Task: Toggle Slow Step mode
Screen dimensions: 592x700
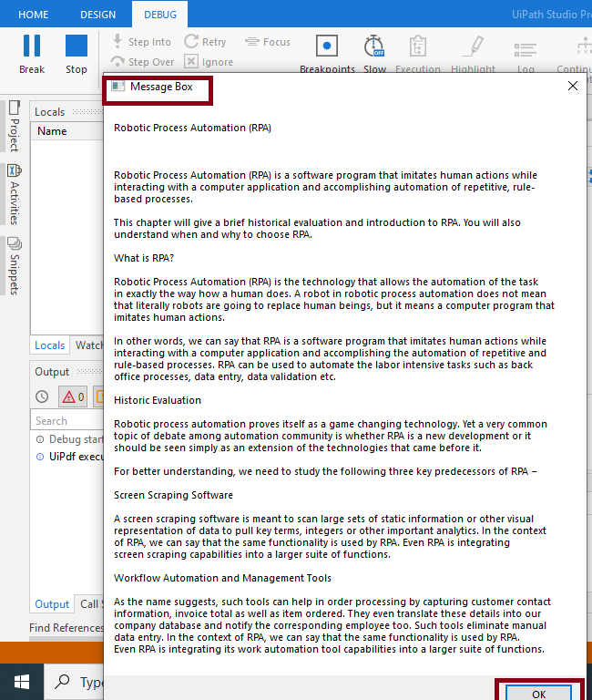Action: [373, 46]
